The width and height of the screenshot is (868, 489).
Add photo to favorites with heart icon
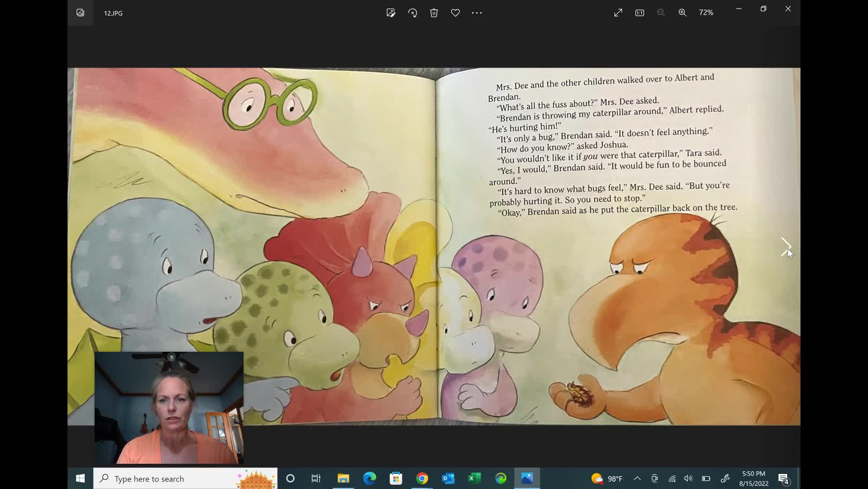455,13
